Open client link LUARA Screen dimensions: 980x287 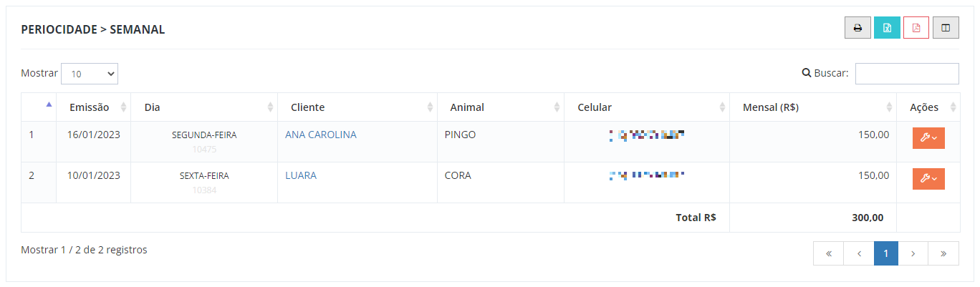301,175
